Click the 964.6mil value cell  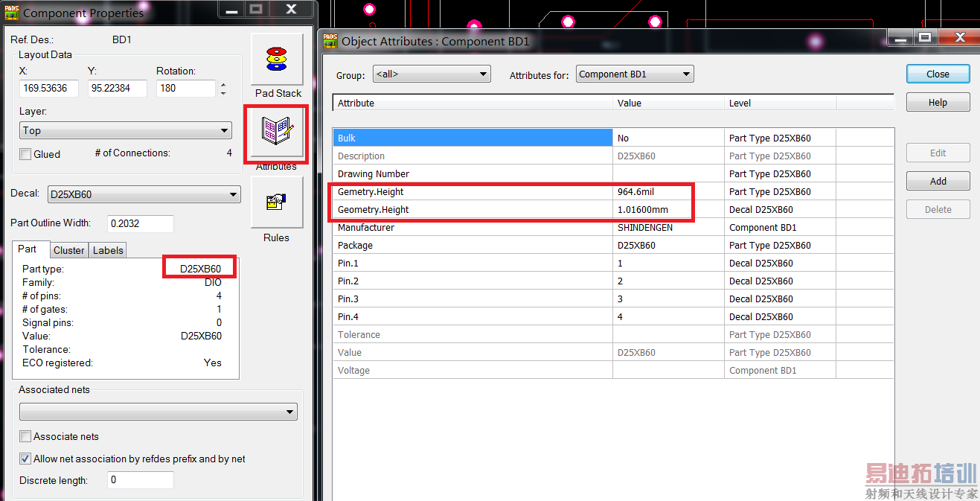[x=668, y=191]
